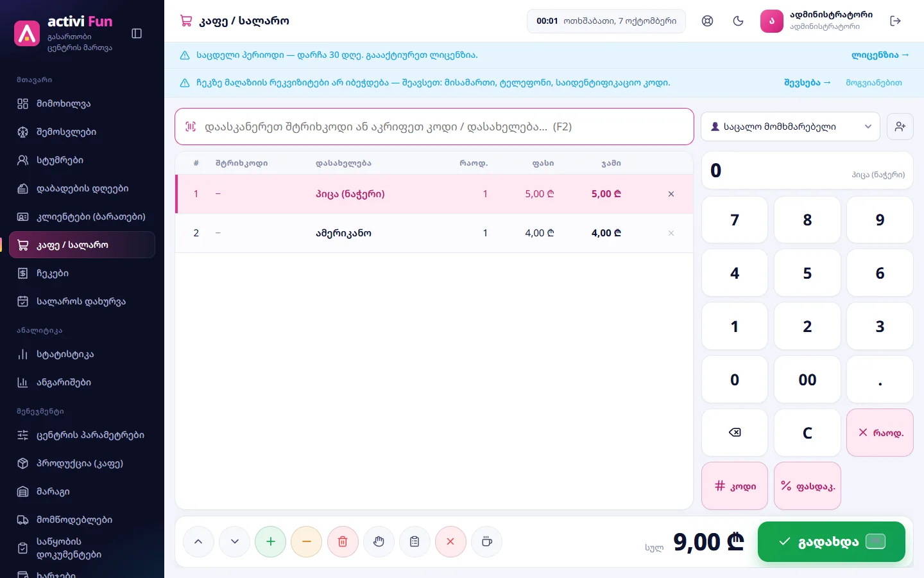Tap the 00 key on the keypad
Screen dimensions: 924x578
(807, 380)
